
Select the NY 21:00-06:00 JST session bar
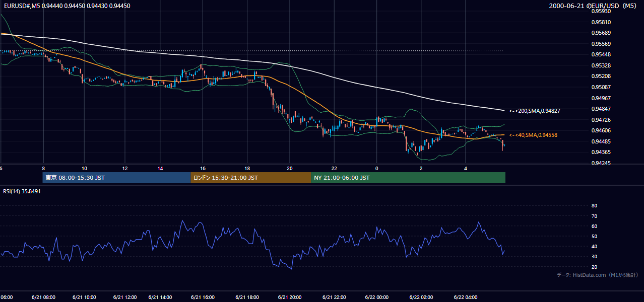pyautogui.click(x=408, y=178)
